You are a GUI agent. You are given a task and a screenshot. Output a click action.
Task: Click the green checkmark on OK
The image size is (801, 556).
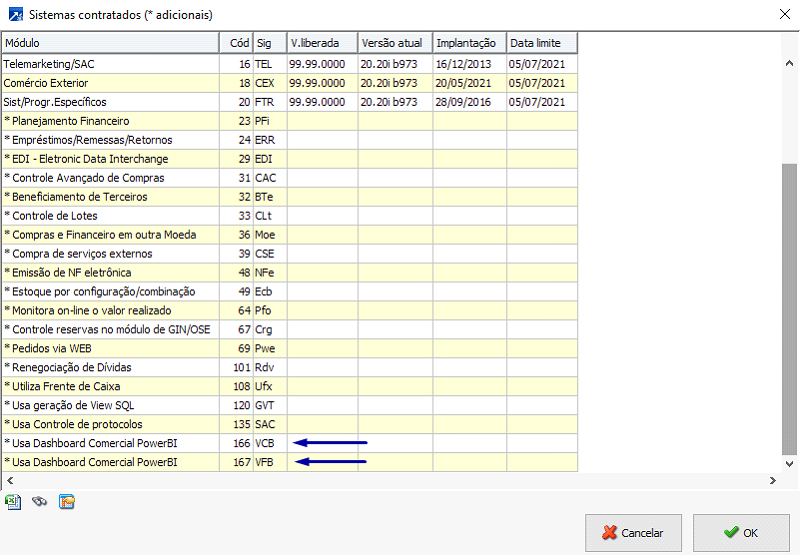tap(731, 533)
